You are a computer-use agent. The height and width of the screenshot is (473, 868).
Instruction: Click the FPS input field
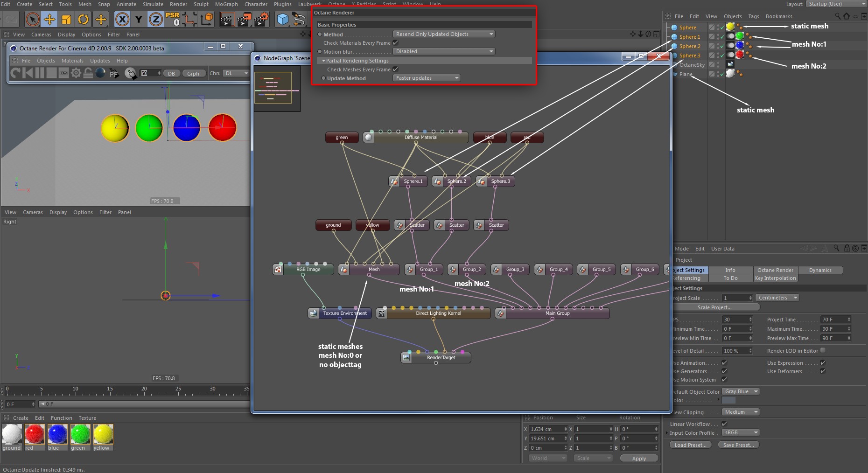point(737,320)
